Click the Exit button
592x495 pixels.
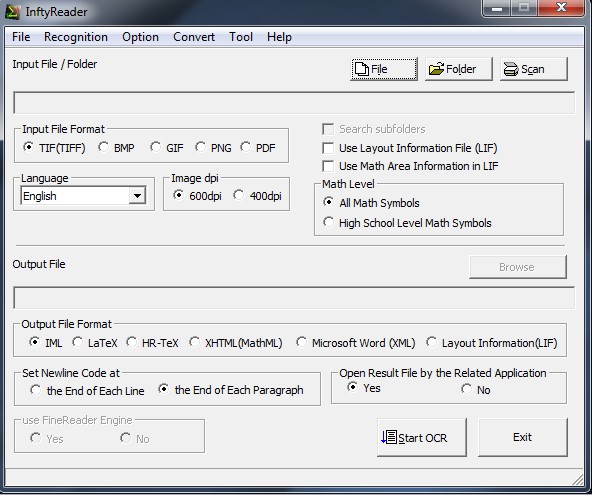point(523,437)
